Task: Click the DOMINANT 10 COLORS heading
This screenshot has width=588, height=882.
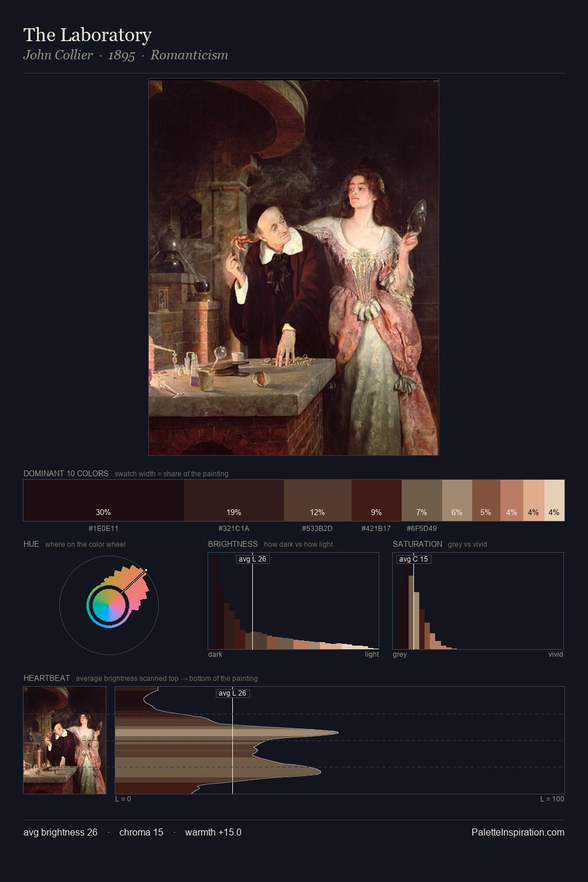Action: click(x=66, y=473)
